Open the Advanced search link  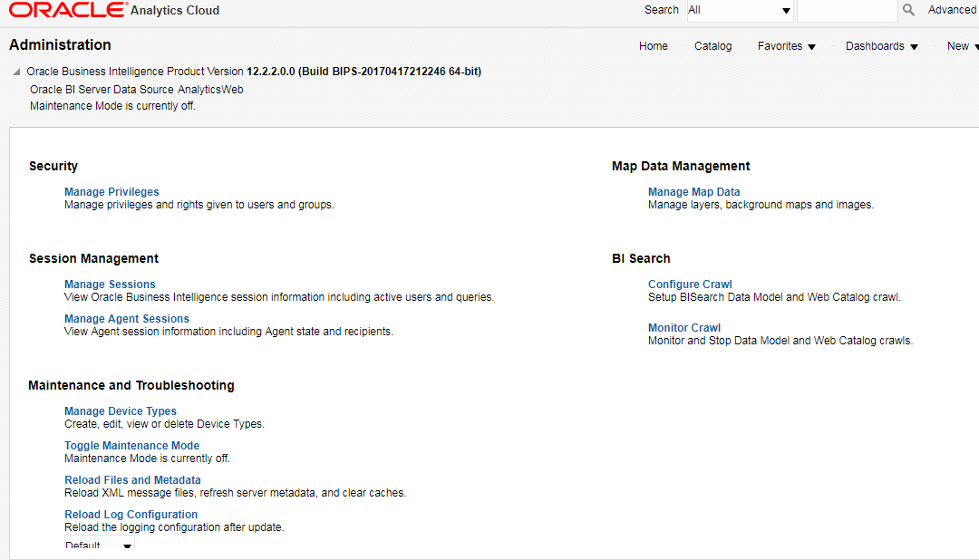click(x=952, y=10)
